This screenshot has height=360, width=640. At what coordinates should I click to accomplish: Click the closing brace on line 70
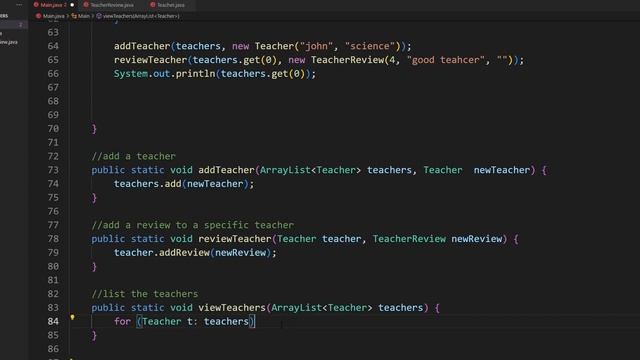(94, 129)
